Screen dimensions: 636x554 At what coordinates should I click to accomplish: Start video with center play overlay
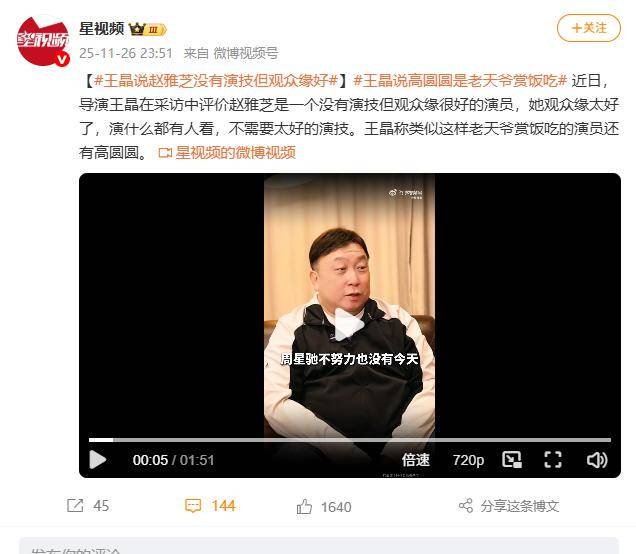pos(349,324)
